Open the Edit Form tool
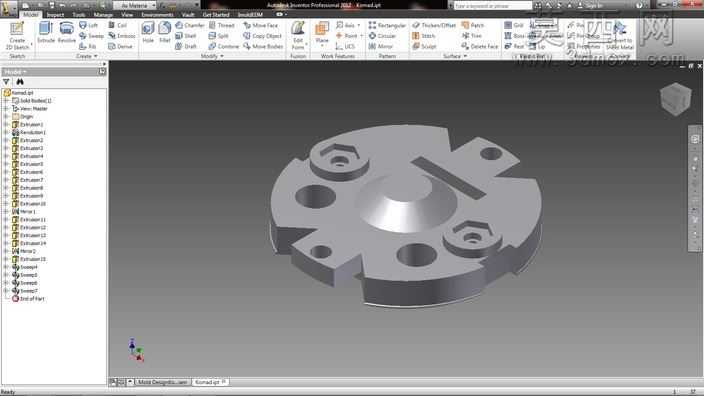This screenshot has width=704, height=396. pyautogui.click(x=298, y=35)
